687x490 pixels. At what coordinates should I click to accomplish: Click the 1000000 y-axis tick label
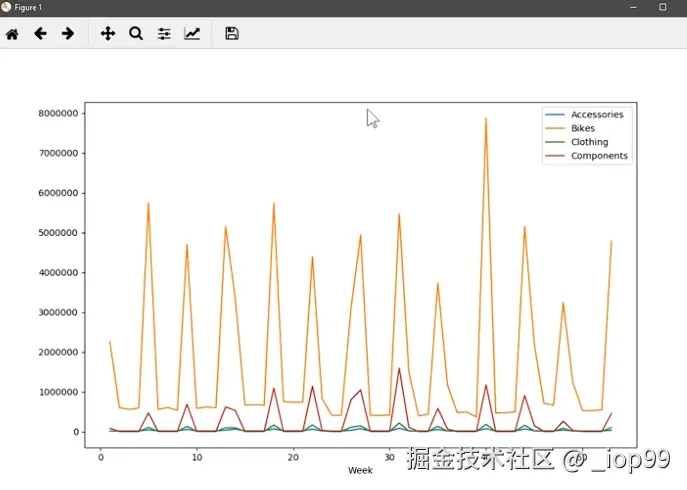pyautogui.click(x=58, y=392)
